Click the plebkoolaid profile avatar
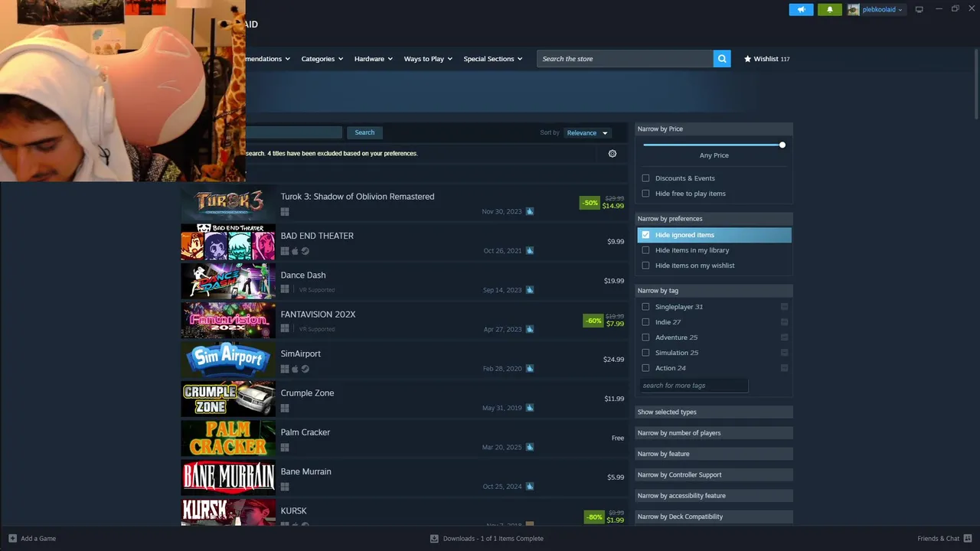 point(853,9)
